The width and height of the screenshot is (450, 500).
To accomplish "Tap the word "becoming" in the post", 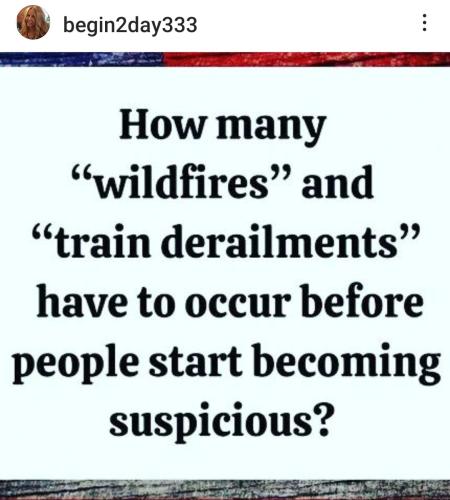I will click(347, 363).
